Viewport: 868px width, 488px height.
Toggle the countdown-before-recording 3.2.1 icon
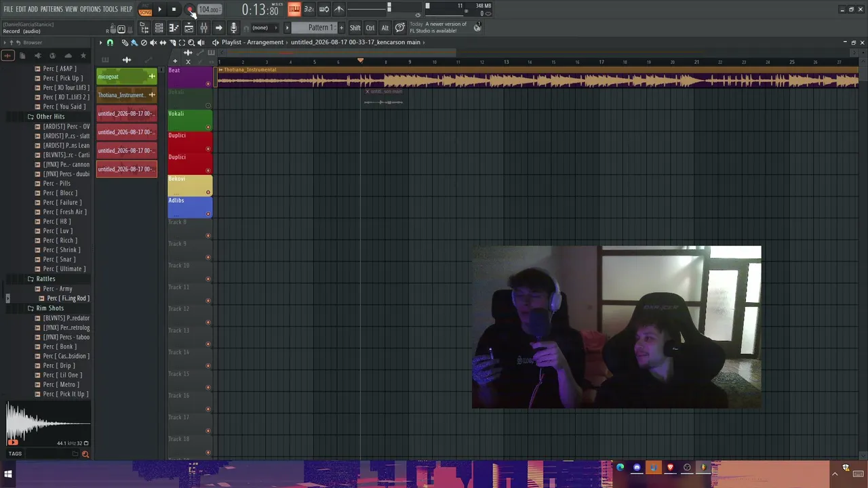(309, 9)
